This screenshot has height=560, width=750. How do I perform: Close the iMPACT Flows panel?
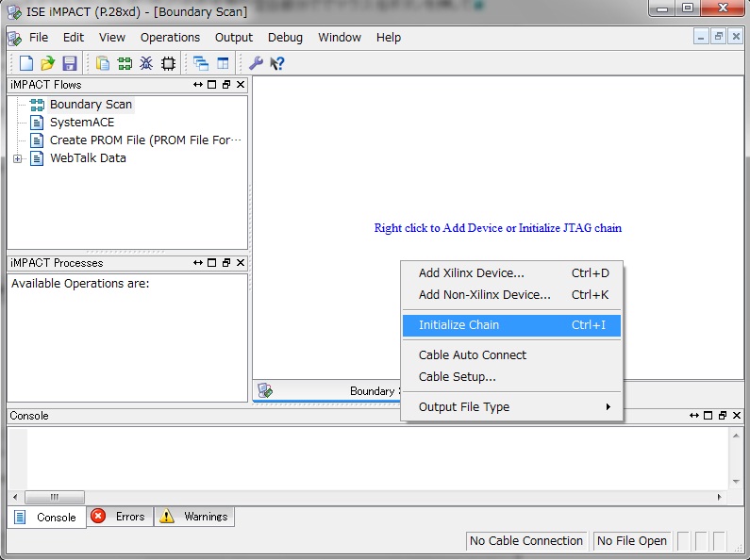click(x=241, y=85)
